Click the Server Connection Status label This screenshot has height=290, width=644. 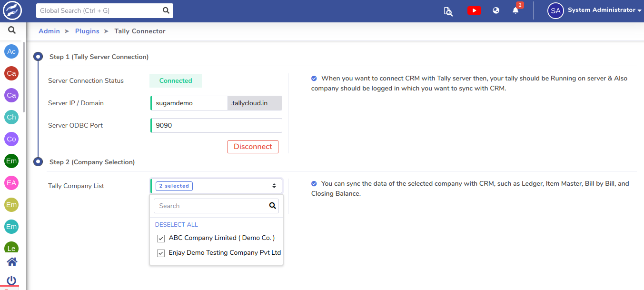[86, 80]
